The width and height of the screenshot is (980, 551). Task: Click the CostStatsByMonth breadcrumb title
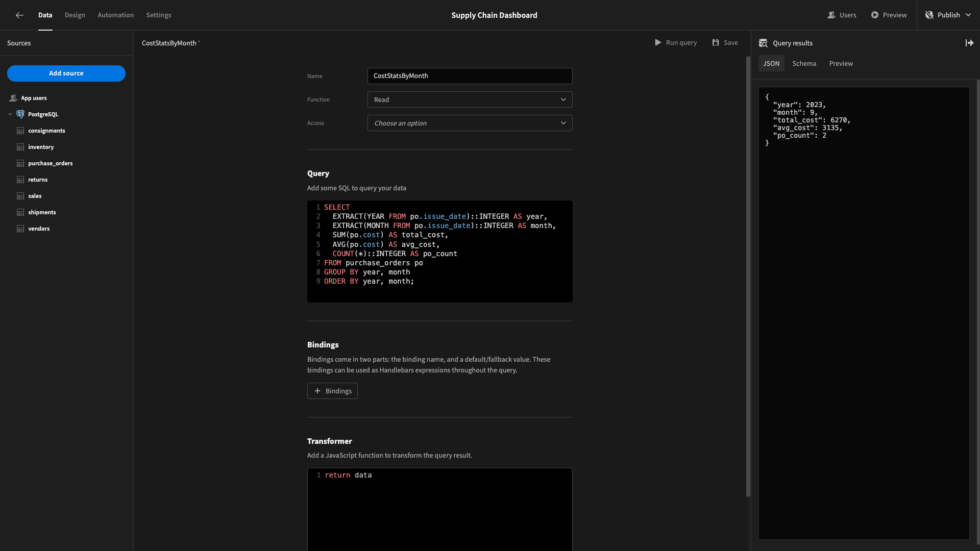169,43
